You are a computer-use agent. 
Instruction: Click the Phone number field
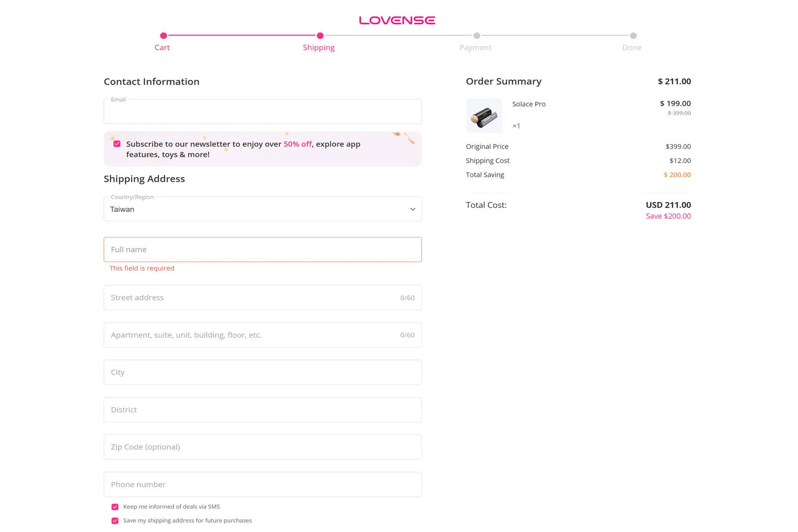(262, 484)
